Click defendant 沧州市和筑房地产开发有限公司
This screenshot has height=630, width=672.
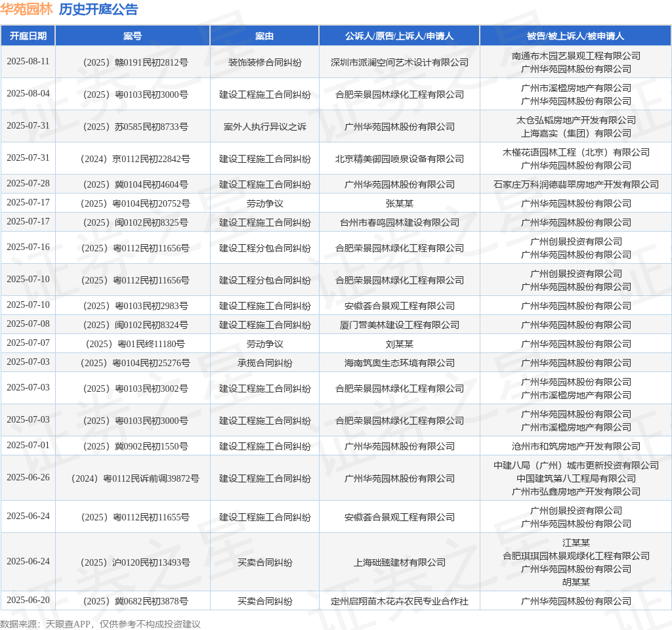(x=576, y=446)
